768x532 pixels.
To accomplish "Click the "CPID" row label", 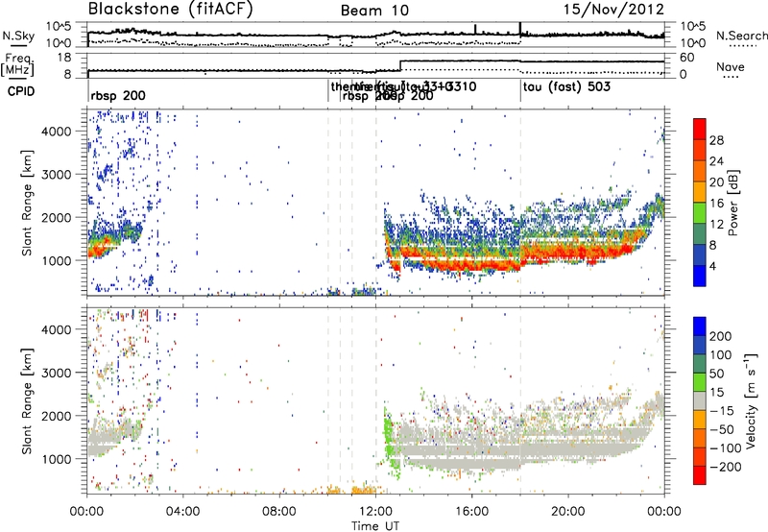I will 21,91.
